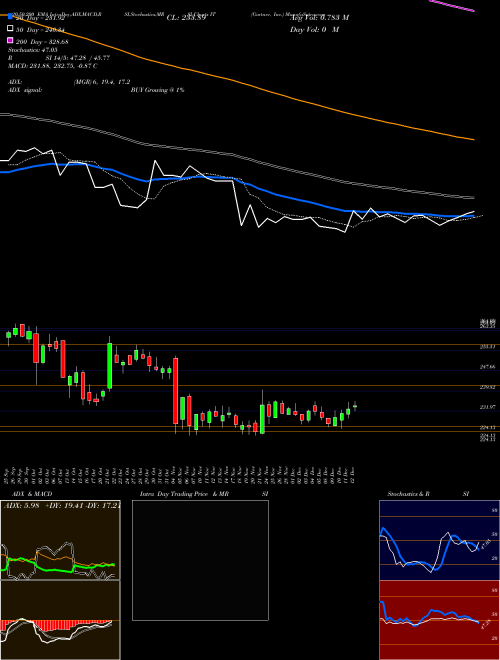Image resolution: width=500 pixels, height=660 pixels.
Task: Click the RSI 14/3 readout line
Action: coord(59,58)
